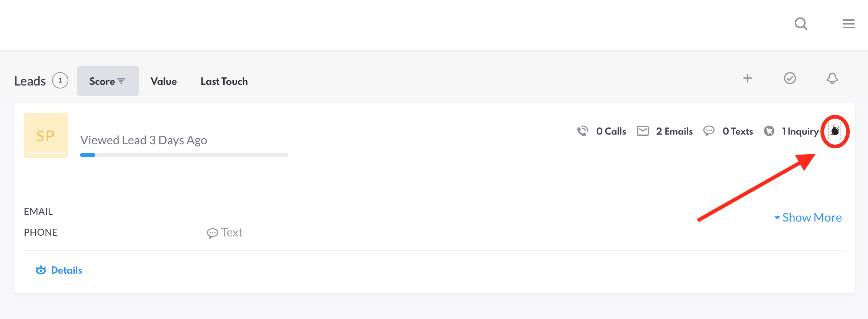The height and width of the screenshot is (319, 868).
Task: Open the hamburger menu
Action: (848, 24)
